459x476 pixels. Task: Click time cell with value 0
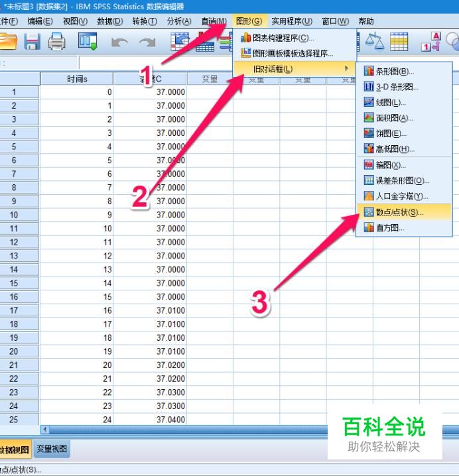(x=76, y=91)
